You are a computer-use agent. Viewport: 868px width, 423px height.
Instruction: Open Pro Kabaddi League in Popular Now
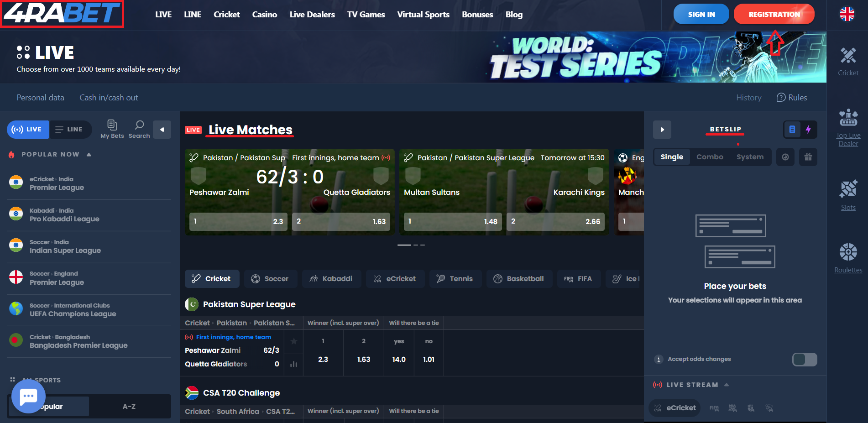pos(89,215)
